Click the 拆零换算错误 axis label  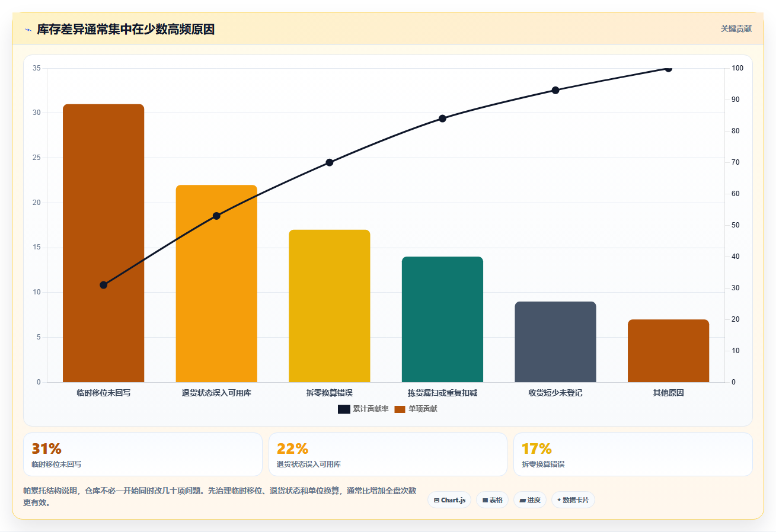coord(330,393)
